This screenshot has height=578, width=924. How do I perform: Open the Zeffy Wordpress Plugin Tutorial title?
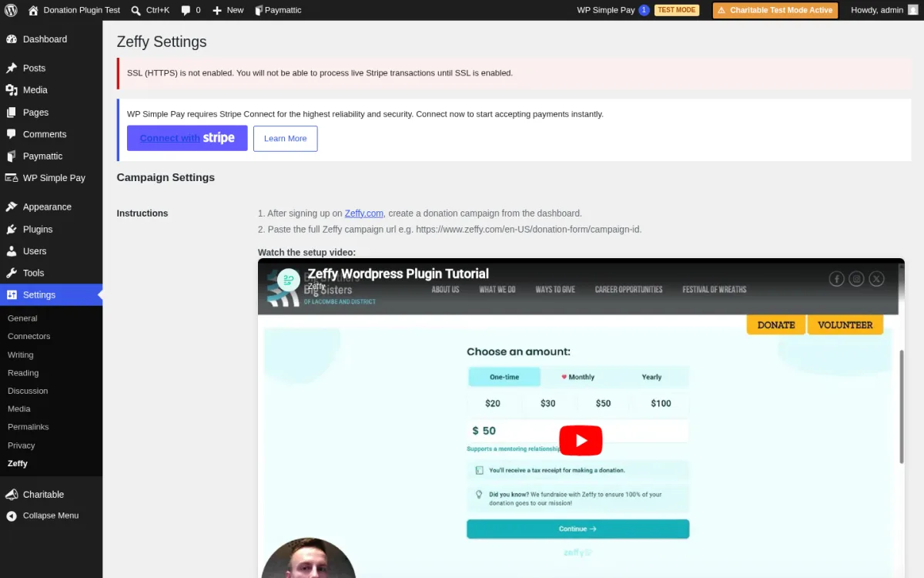coord(398,274)
